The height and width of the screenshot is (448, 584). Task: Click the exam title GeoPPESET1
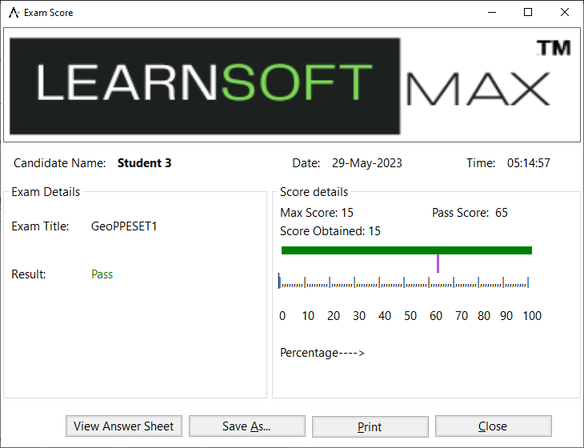pyautogui.click(x=124, y=226)
